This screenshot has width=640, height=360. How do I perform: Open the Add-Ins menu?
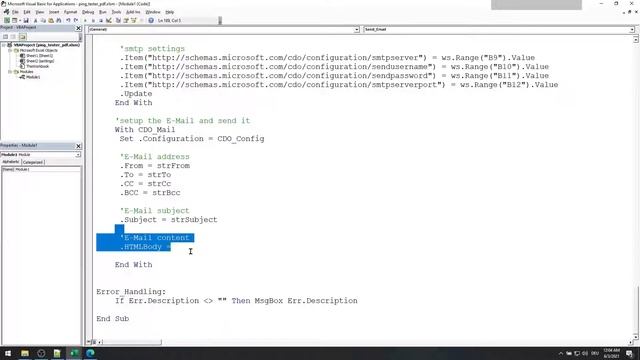coord(133,12)
